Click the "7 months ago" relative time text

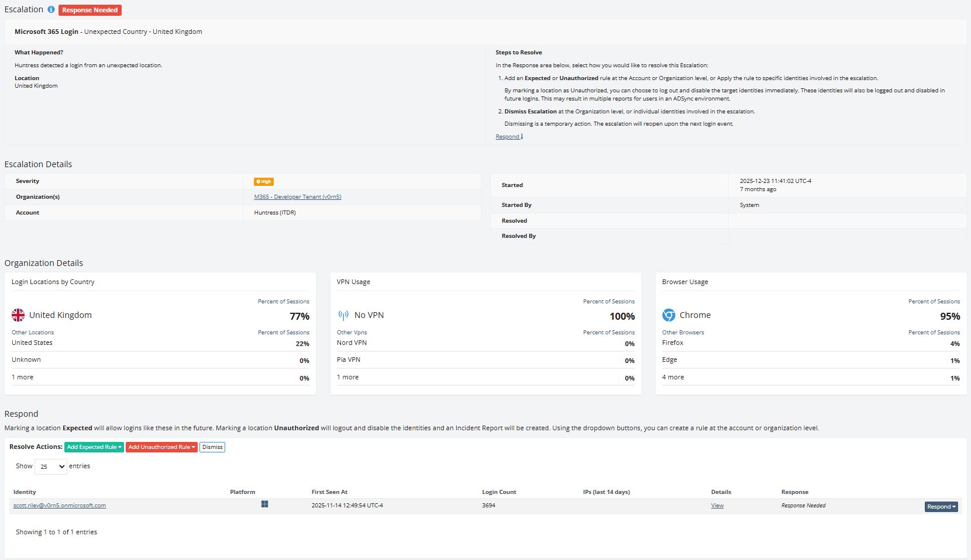(x=758, y=189)
